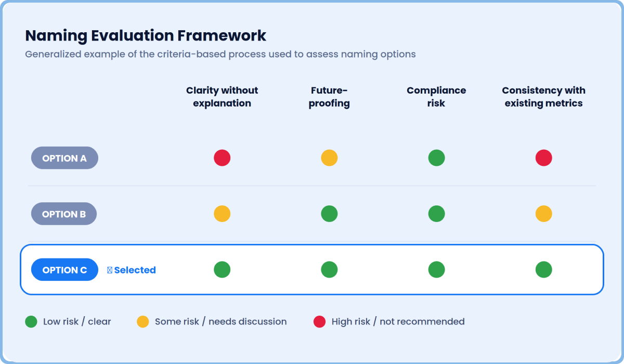Click Option A's green Compliance risk dot
The width and height of the screenshot is (624, 364).
tap(436, 158)
